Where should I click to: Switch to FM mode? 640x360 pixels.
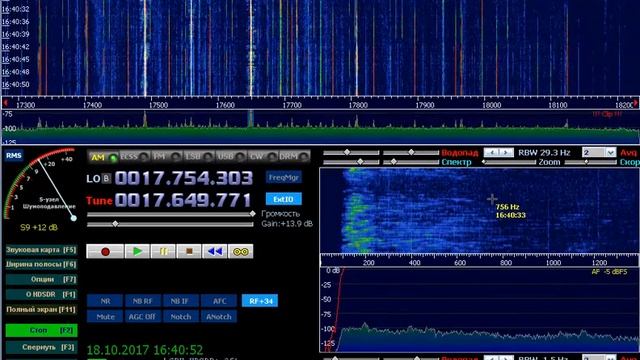tap(166, 157)
